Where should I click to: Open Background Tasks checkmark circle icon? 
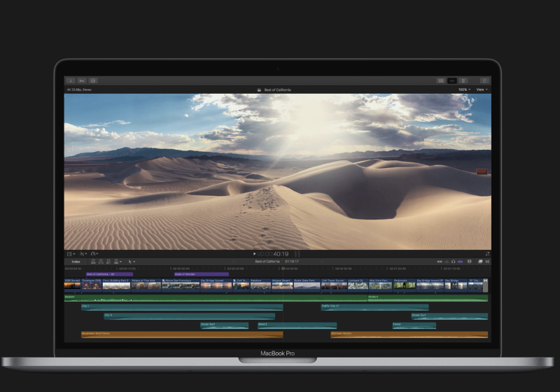[93, 80]
